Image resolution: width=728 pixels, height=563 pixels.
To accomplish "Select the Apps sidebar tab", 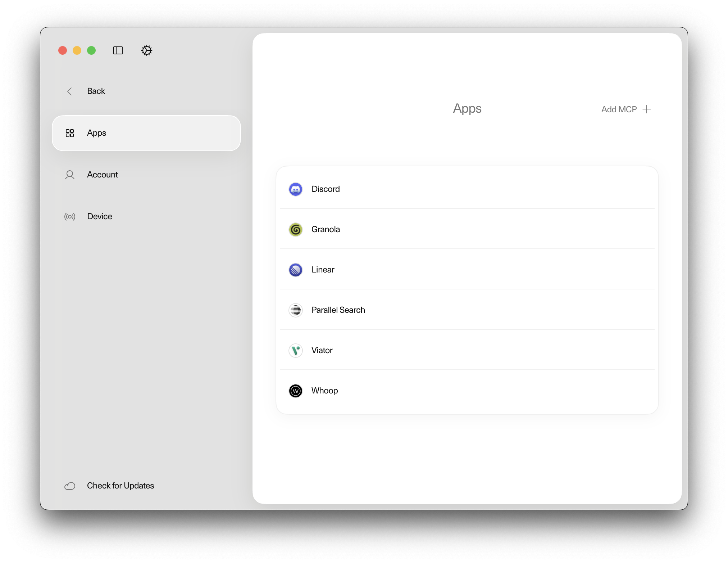I will (146, 133).
